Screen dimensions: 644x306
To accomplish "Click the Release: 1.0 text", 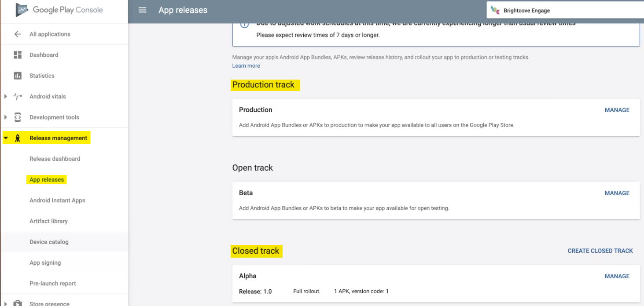I will [255, 291].
